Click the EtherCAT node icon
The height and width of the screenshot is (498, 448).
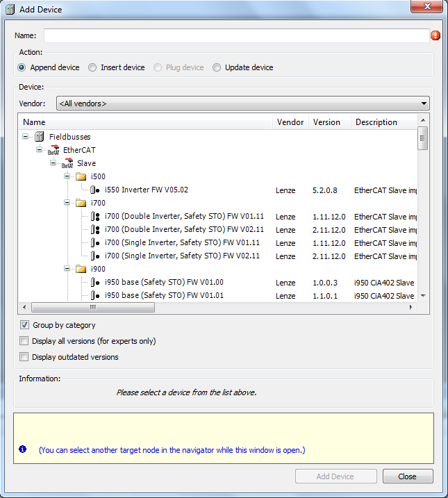click(x=53, y=150)
